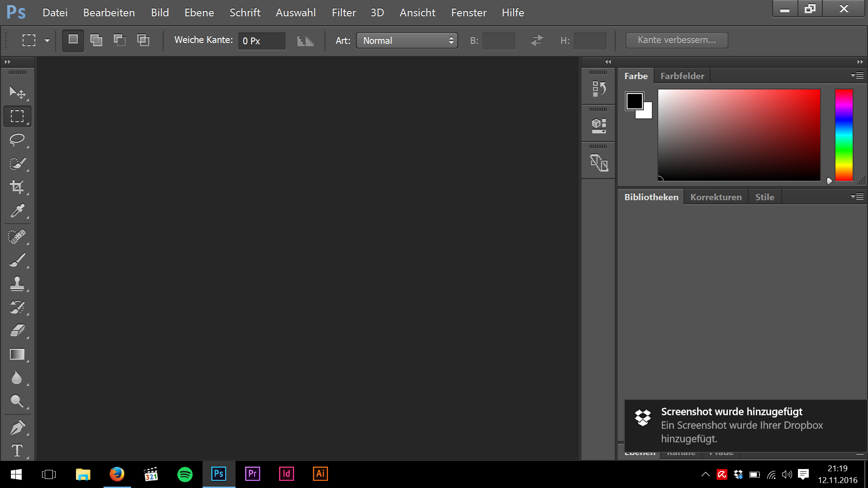Enable Subtract from selection mode

(x=120, y=40)
